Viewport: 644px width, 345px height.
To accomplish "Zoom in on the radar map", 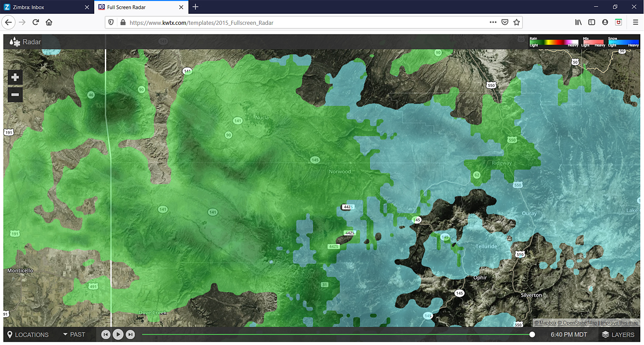I will click(x=15, y=77).
